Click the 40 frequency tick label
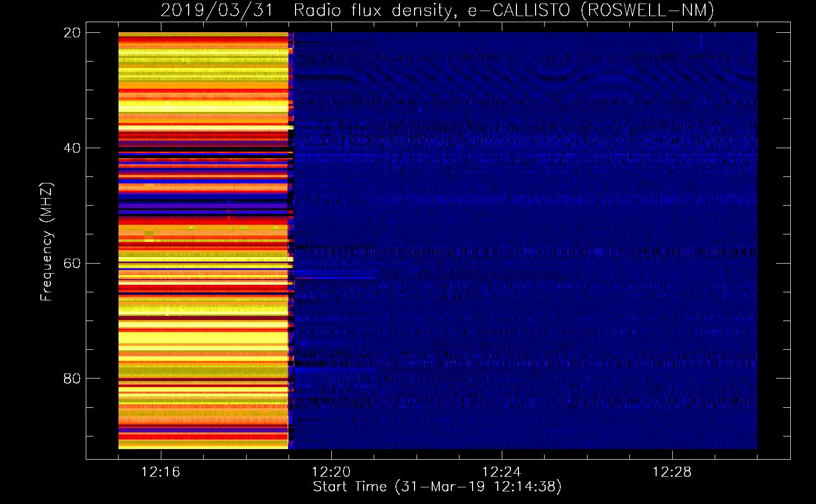Screen dimensions: 816x504 [72, 148]
